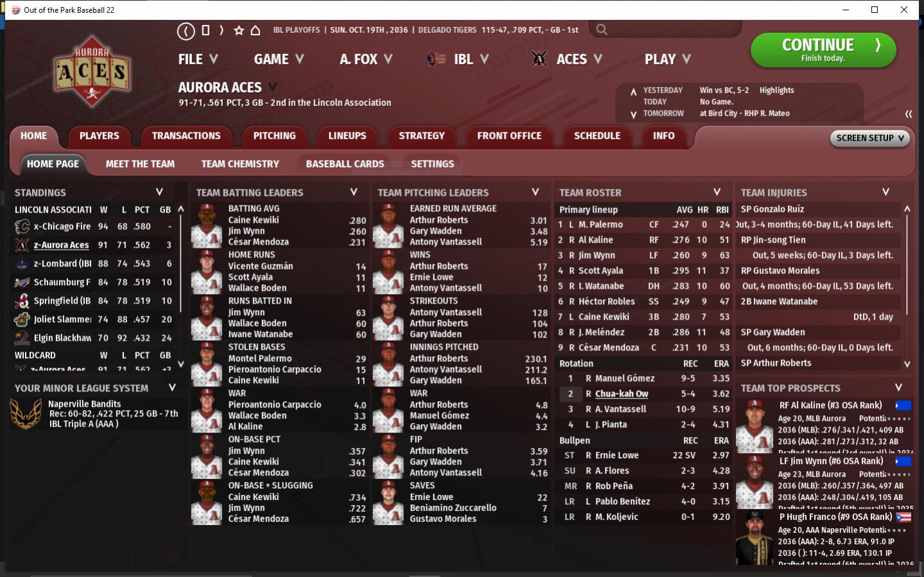Switch to the LINEUPS tab
This screenshot has width=924, height=577.
click(347, 136)
